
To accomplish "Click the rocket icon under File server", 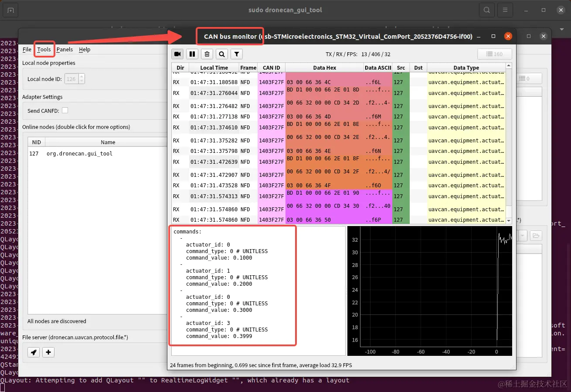I will [x=34, y=352].
